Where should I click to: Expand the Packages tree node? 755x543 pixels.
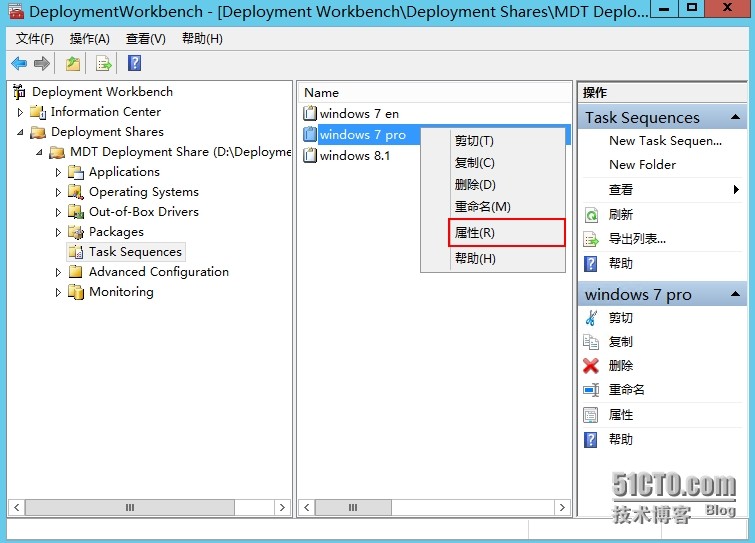(58, 233)
